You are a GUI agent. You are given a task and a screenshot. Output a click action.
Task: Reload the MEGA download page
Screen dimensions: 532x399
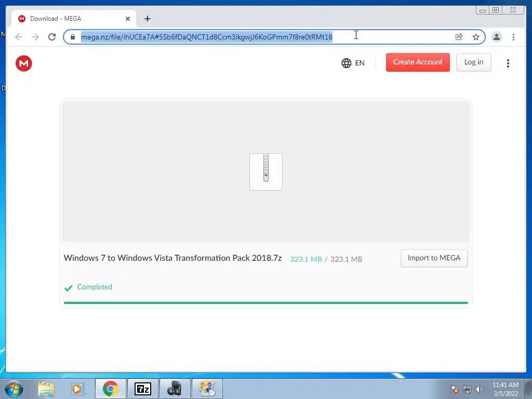52,37
